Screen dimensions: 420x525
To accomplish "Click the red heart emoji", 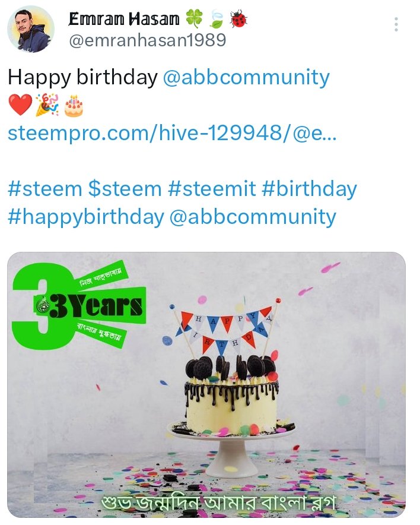I will 20,105.
